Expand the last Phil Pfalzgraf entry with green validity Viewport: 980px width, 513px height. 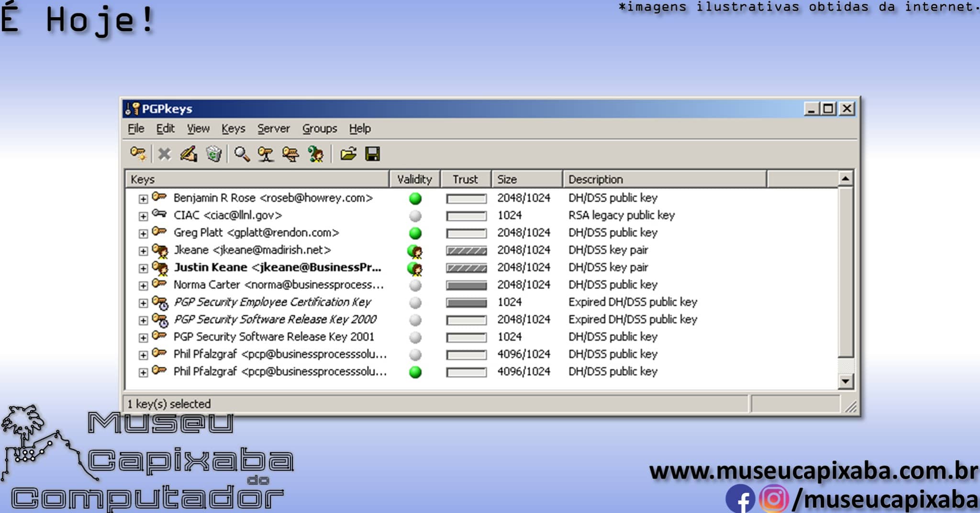(x=143, y=372)
